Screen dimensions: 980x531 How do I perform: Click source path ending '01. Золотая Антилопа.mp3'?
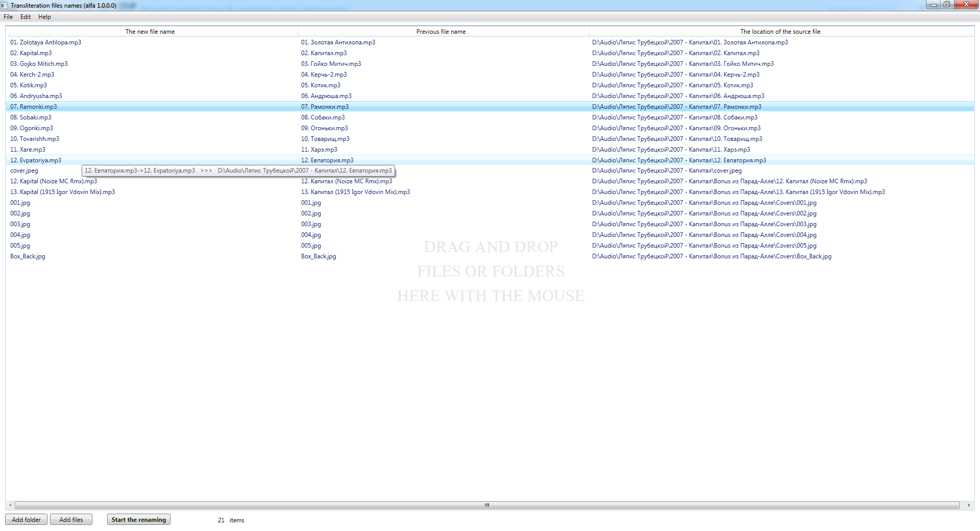point(690,42)
